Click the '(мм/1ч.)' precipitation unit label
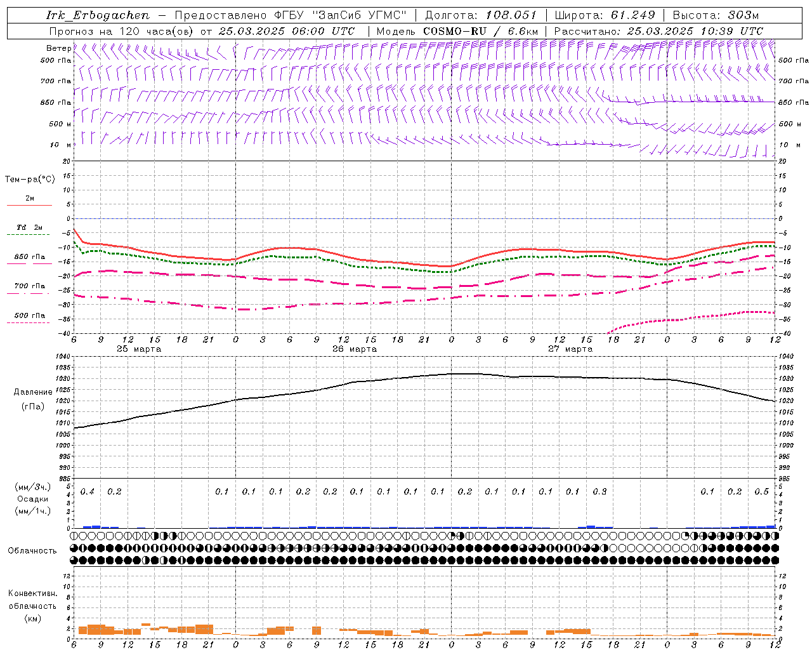 33,511
